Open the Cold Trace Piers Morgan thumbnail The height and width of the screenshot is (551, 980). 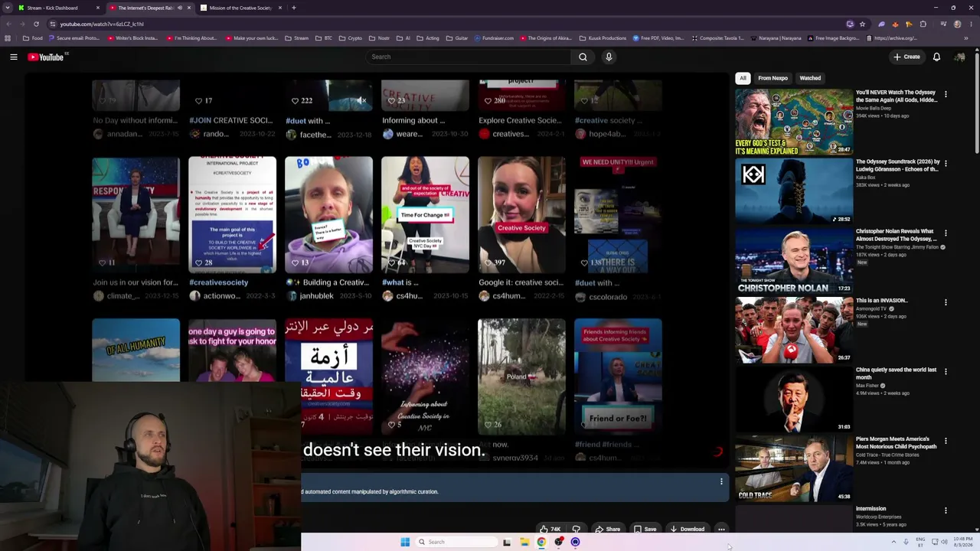tap(794, 469)
